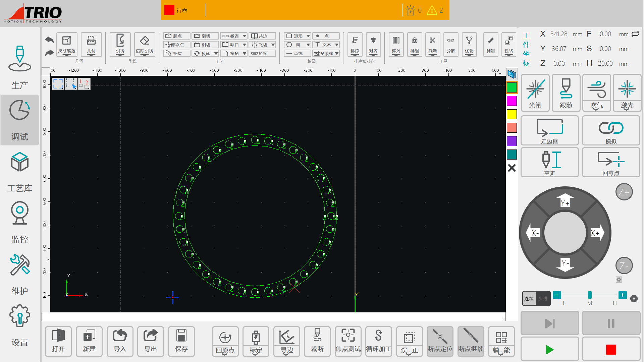Select the magenta layer color swatch

512,101
